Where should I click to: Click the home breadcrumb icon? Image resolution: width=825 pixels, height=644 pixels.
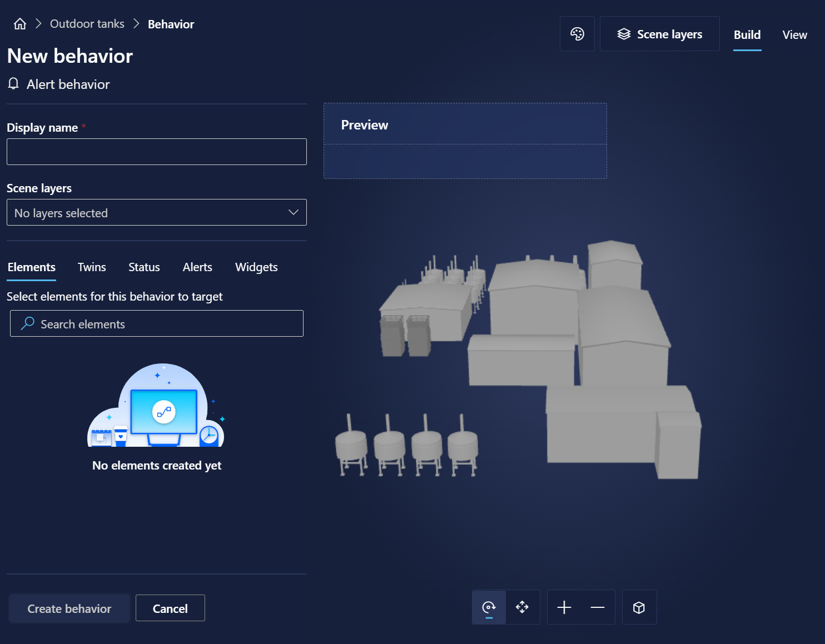click(x=19, y=23)
